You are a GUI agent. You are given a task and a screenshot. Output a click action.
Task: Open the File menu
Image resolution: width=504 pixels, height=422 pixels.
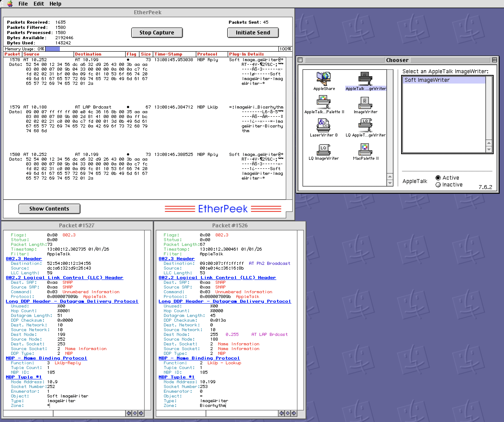(23, 4)
